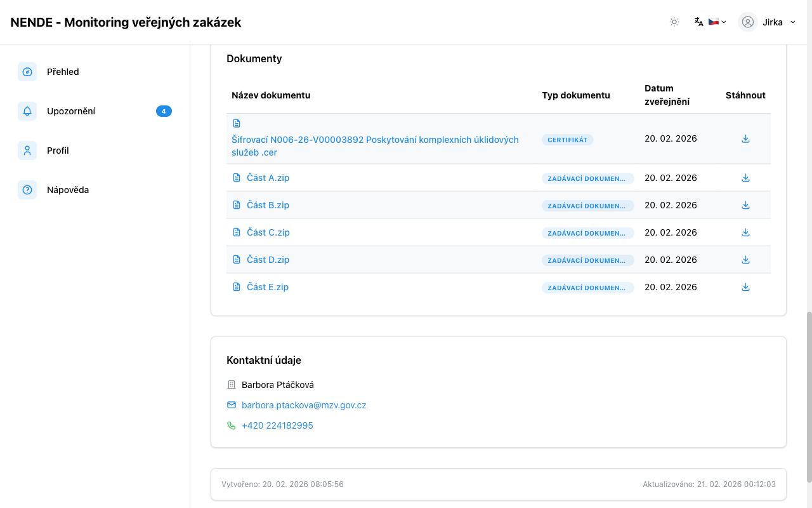Click download icon for Část A.zip
812x508 pixels.
(745, 178)
